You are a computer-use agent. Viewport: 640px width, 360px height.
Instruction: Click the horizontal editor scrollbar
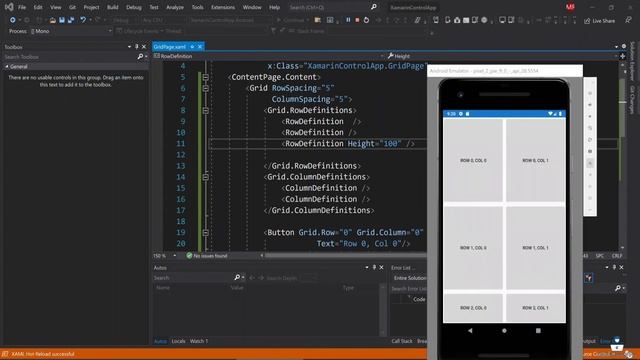tap(345, 256)
